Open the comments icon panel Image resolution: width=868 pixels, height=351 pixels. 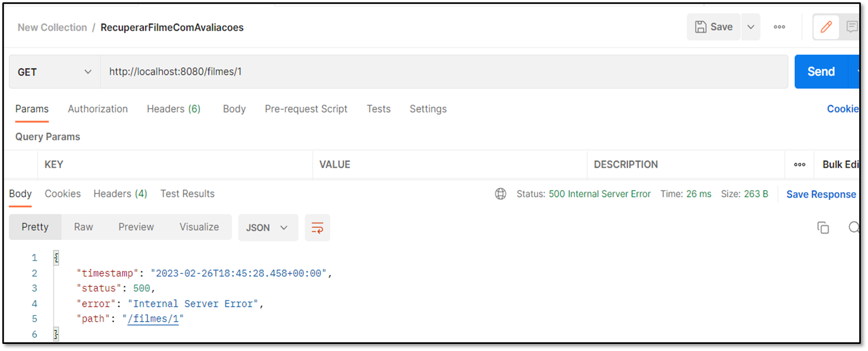(x=851, y=27)
